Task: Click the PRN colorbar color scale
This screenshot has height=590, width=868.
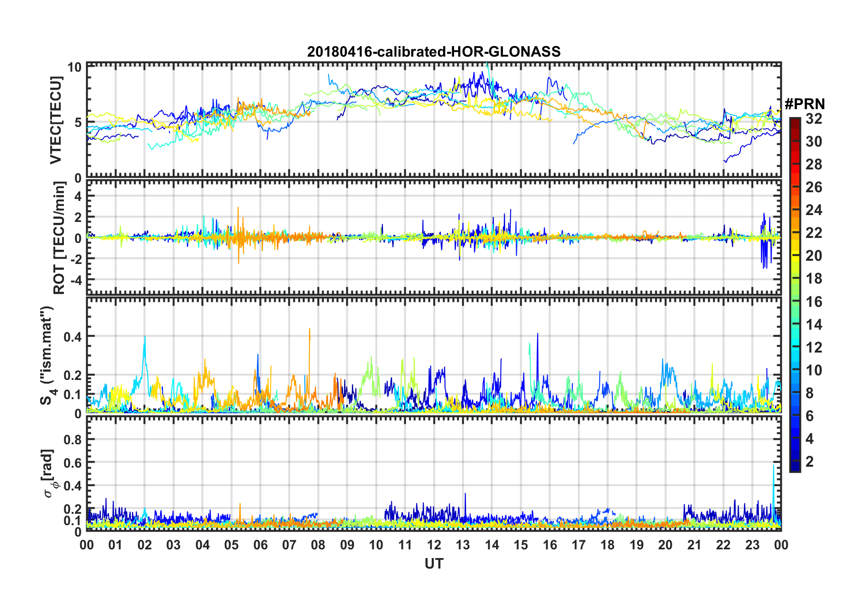Action: pyautogui.click(x=795, y=295)
